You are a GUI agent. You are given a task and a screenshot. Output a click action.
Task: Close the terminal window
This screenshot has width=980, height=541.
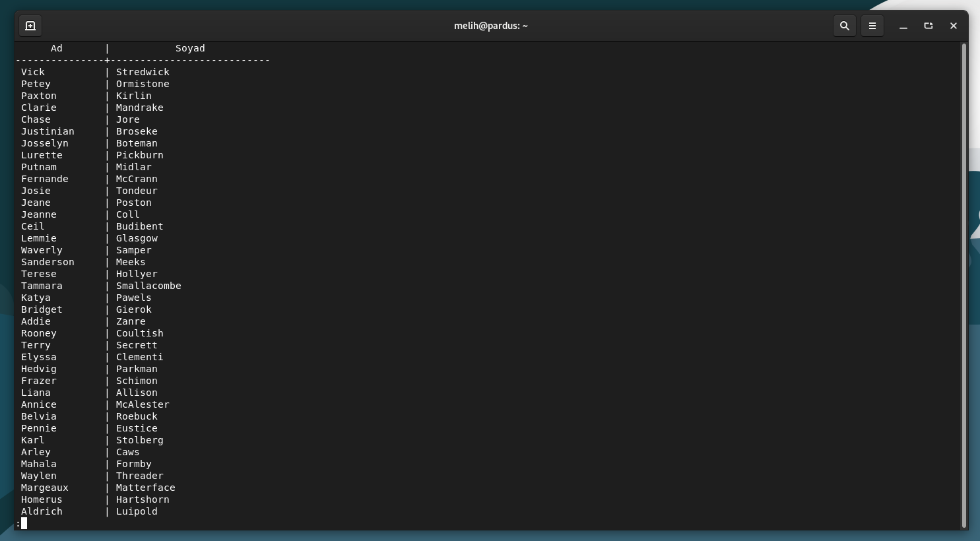[x=953, y=26]
